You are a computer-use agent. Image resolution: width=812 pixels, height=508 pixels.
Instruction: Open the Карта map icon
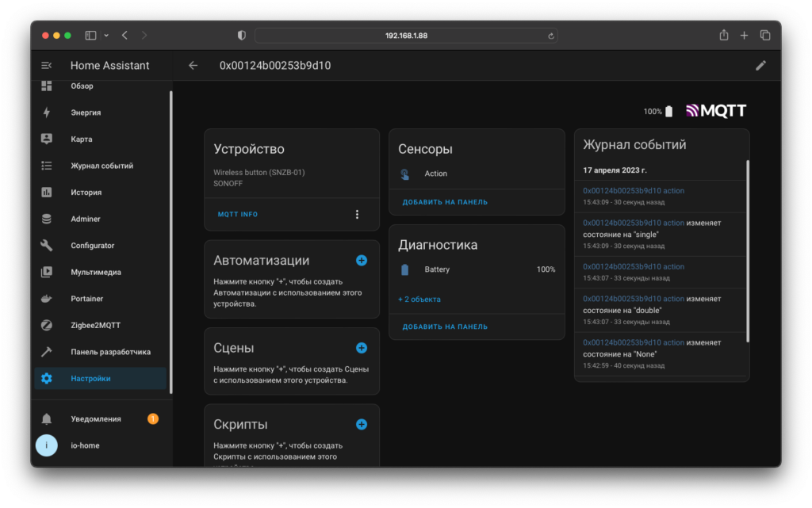tap(47, 139)
